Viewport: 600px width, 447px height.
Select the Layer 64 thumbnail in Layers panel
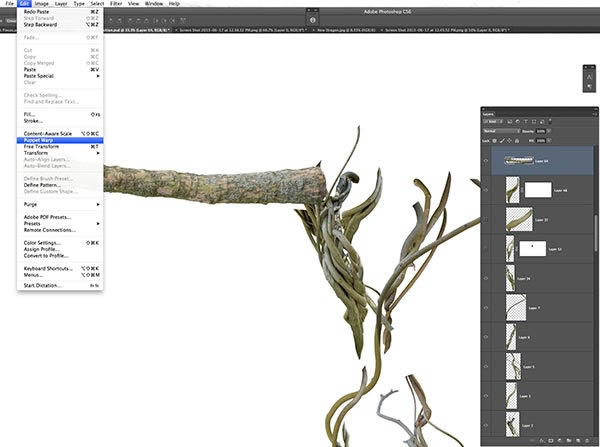520,159
